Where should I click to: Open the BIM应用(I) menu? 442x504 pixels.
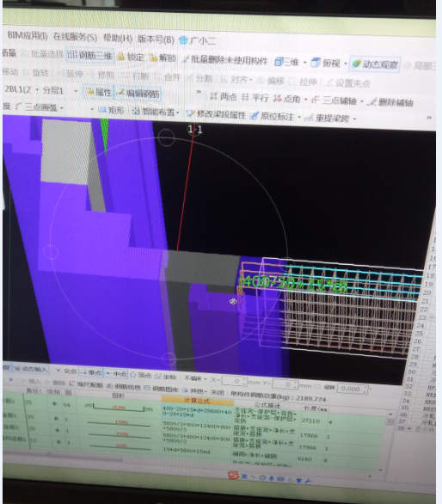tap(27, 35)
